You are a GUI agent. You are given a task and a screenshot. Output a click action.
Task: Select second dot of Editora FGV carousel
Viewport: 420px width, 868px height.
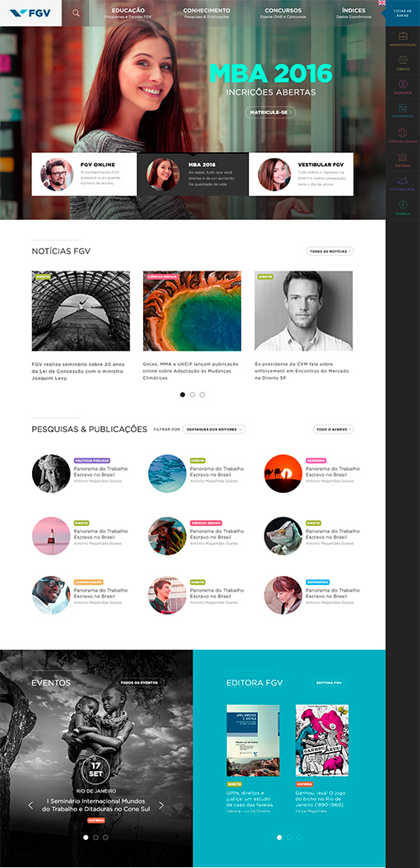pyautogui.click(x=288, y=838)
